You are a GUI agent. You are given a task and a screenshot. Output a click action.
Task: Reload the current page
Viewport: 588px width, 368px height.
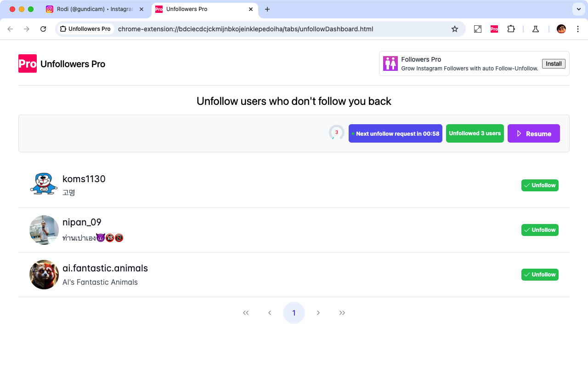(x=43, y=29)
